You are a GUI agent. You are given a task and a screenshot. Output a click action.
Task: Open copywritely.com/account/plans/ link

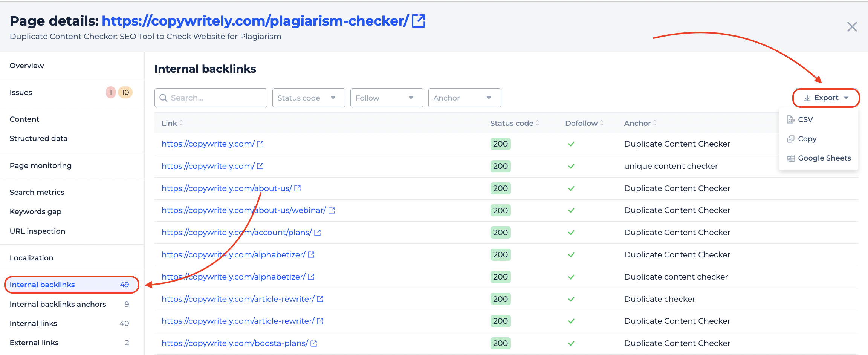(x=237, y=233)
